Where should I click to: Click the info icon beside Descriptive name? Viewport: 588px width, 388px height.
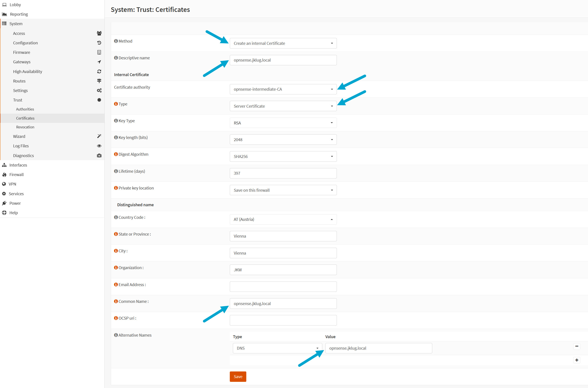(116, 58)
